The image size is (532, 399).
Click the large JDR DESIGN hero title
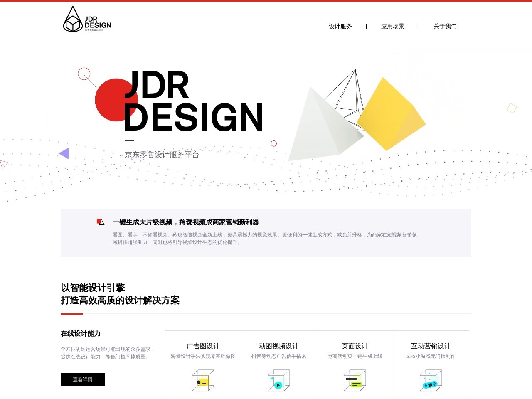pos(194,101)
